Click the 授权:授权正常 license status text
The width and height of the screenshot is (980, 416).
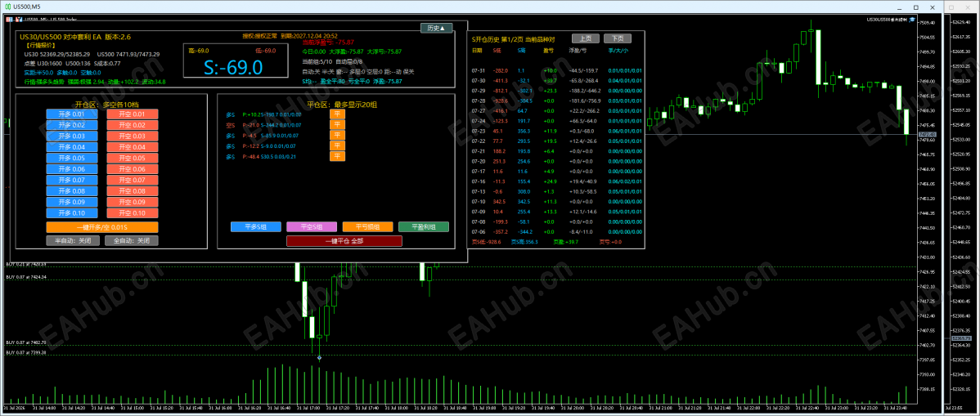(x=260, y=36)
